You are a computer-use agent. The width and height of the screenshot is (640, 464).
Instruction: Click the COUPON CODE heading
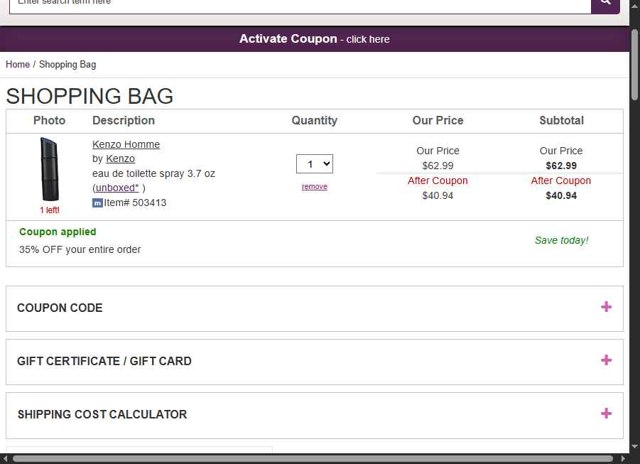[60, 308]
